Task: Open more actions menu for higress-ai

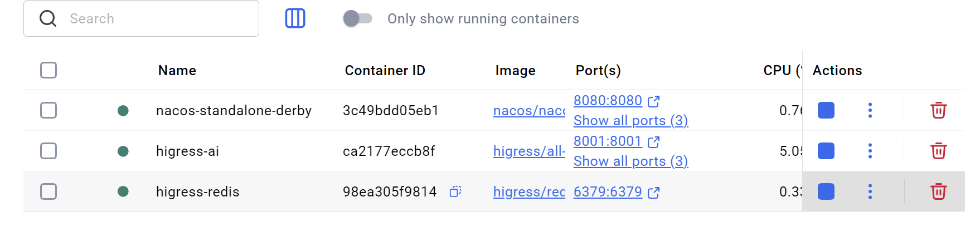Action: point(870,151)
